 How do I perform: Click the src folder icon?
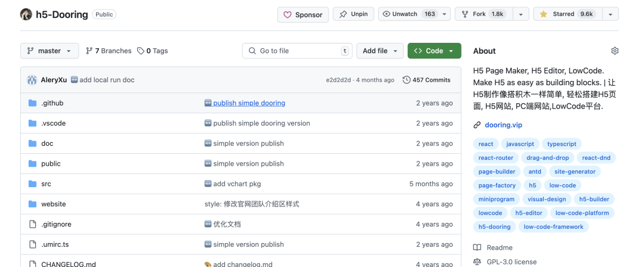(x=32, y=184)
